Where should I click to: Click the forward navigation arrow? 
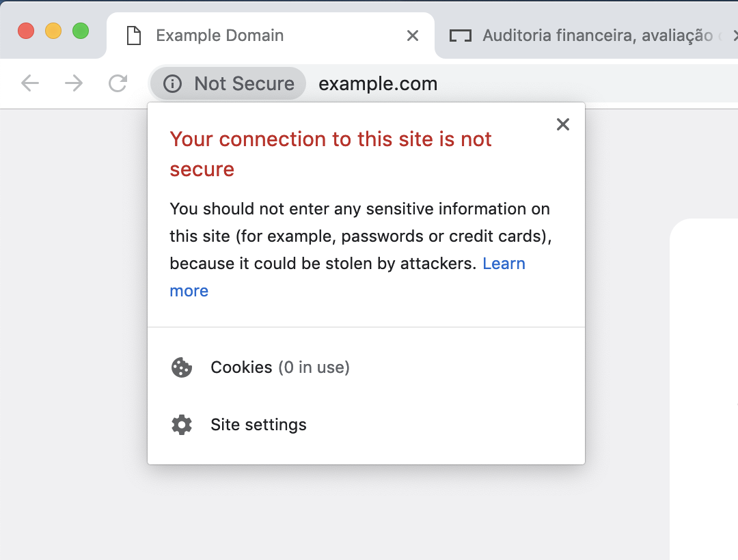coord(73,83)
